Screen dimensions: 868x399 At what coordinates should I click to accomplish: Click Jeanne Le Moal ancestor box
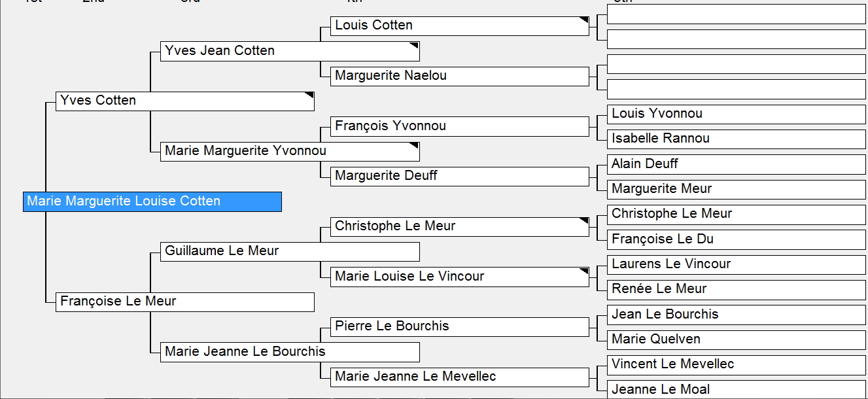tap(736, 389)
